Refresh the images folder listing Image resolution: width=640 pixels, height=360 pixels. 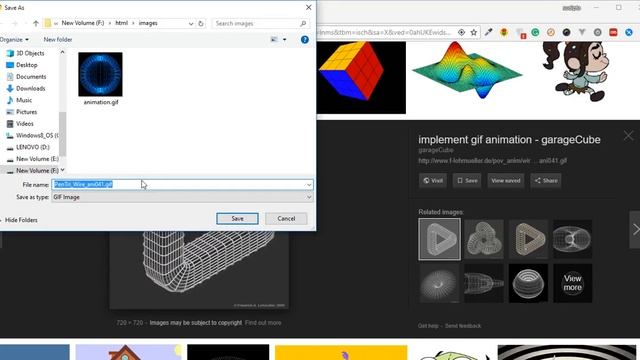pyautogui.click(x=201, y=23)
